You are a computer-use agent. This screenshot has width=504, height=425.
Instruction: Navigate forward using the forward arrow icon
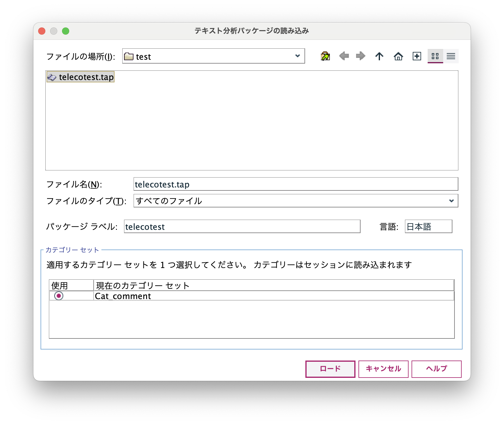coord(360,56)
